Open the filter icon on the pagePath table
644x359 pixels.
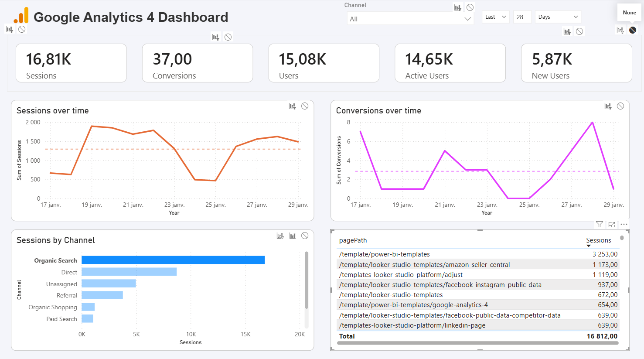tap(599, 224)
